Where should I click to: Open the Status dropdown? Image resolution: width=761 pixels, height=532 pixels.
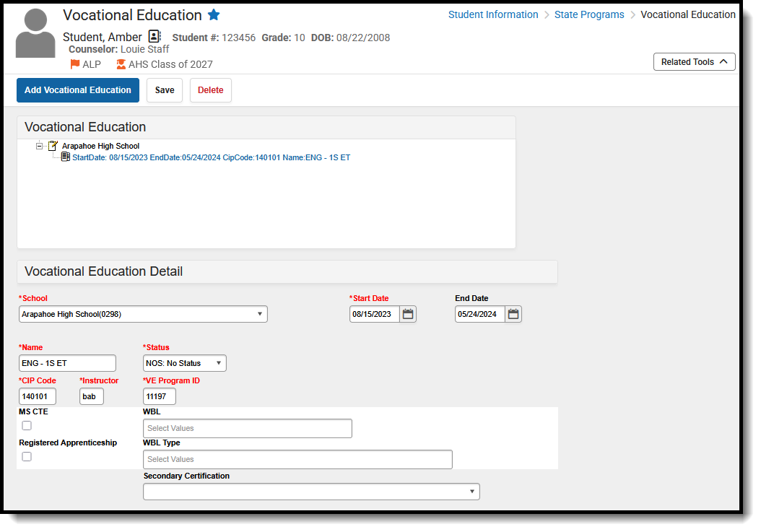(184, 363)
